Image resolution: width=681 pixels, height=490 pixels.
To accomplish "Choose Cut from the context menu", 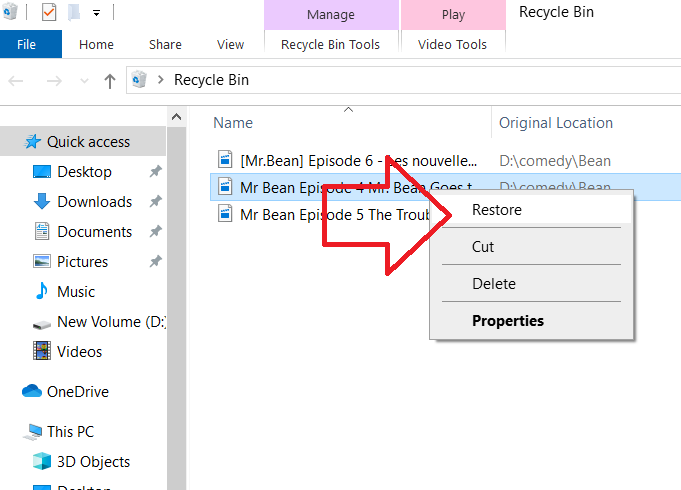I will click(x=531, y=247).
